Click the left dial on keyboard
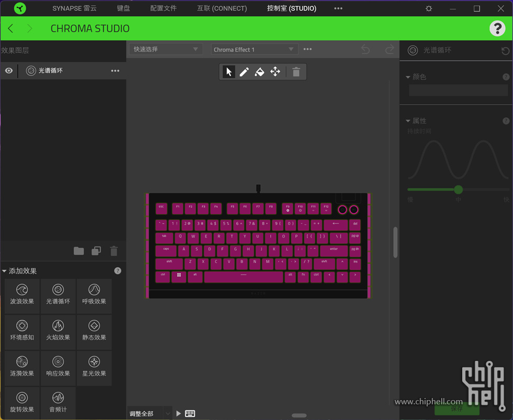 click(x=342, y=210)
